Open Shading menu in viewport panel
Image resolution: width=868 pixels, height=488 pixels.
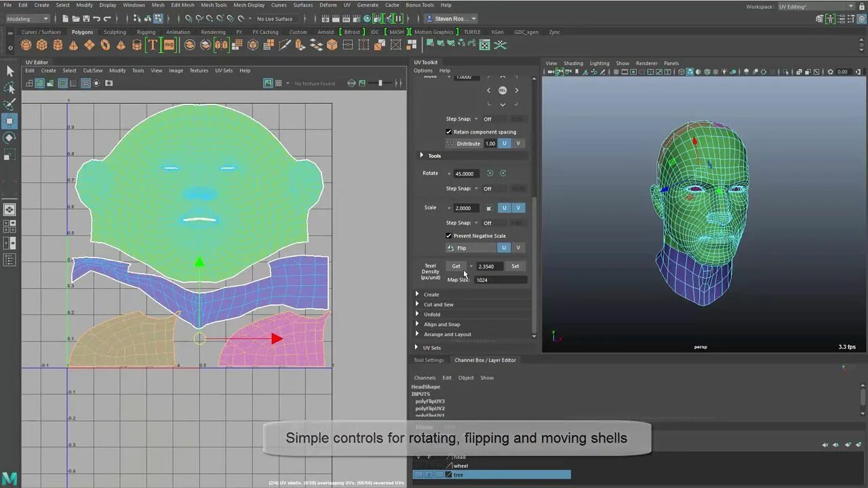pos(573,63)
